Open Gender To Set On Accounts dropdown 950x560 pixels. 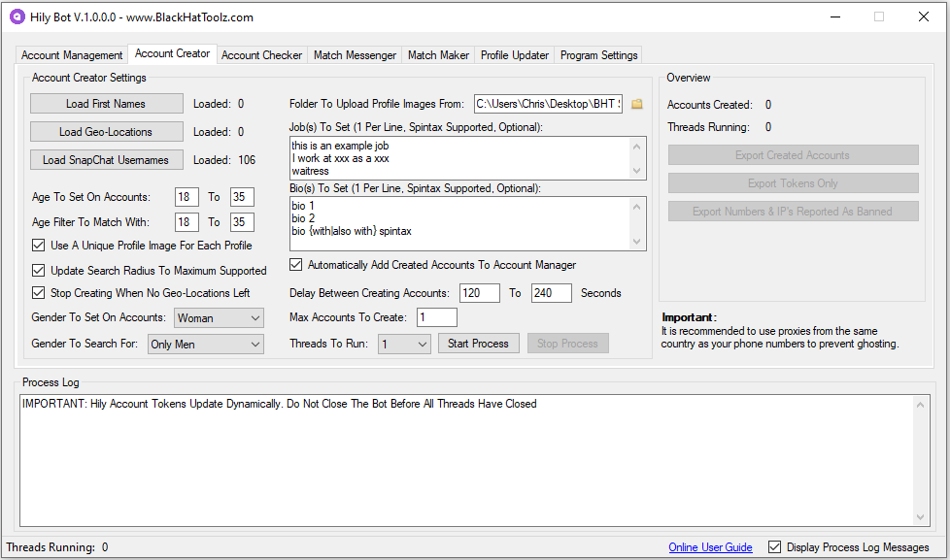click(219, 317)
